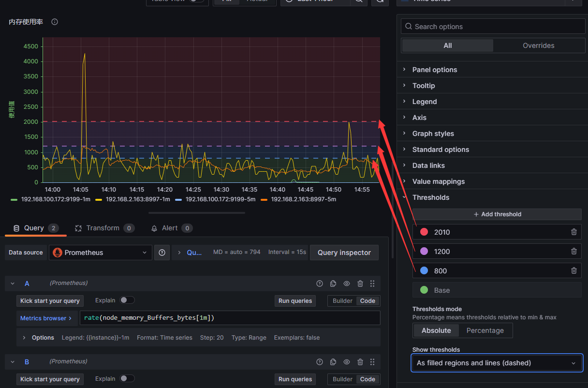Delete the 1200 threshold with trash icon
This screenshot has width=588, height=388.
pyautogui.click(x=574, y=251)
